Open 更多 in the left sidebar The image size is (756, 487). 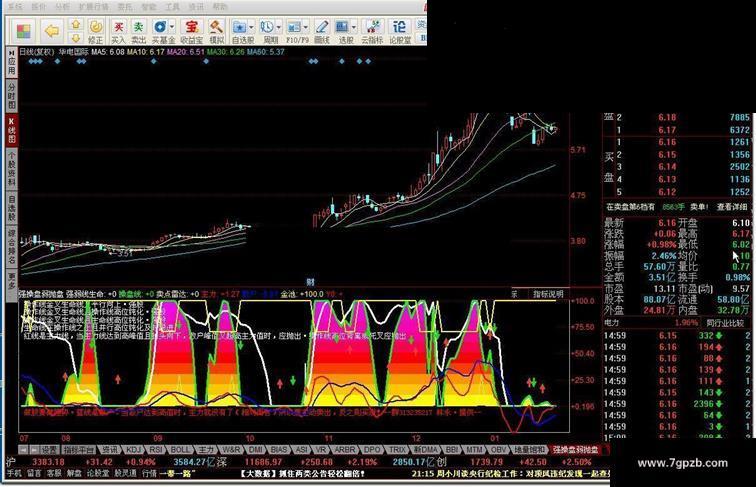click(x=12, y=280)
